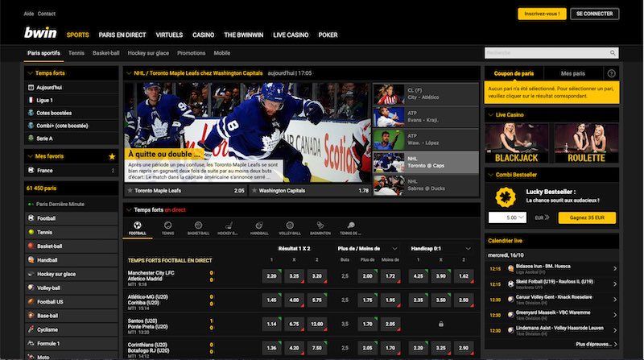The image size is (644, 360).
Task: Click the Football ball icon in sidebar
Action: pos(31,218)
